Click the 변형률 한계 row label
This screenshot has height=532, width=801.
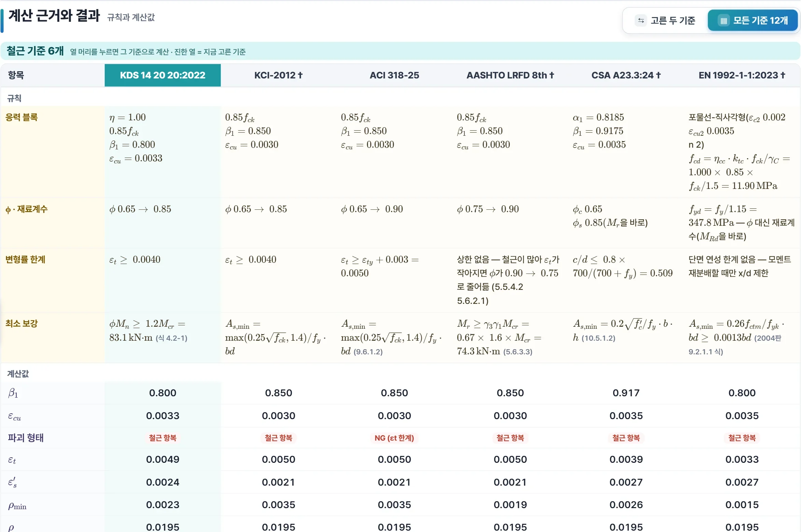pyautogui.click(x=25, y=260)
